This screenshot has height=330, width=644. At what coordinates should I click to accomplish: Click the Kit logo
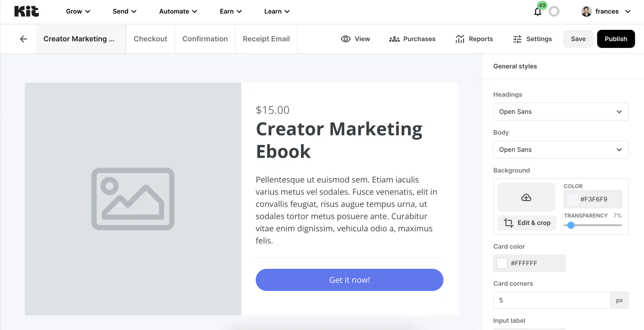27,11
